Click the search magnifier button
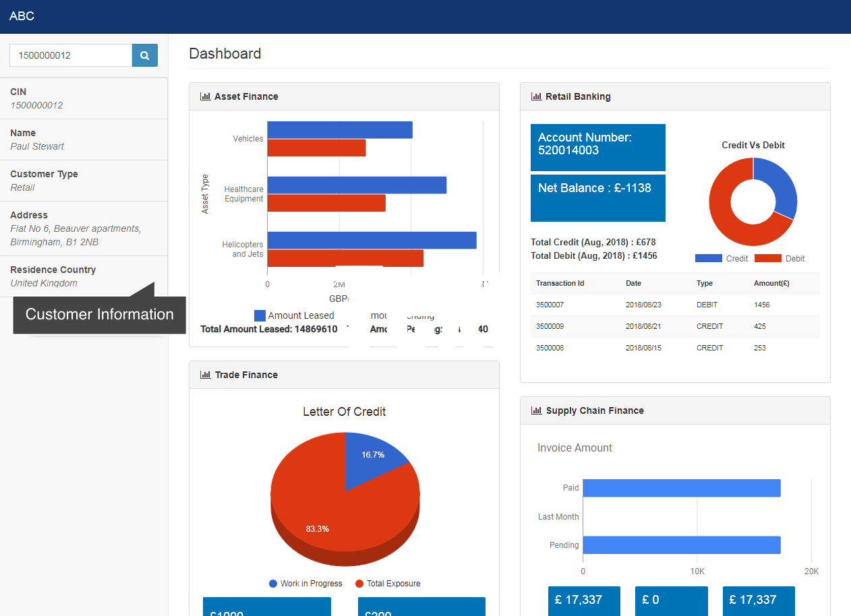The height and width of the screenshot is (616, 851). coord(144,55)
